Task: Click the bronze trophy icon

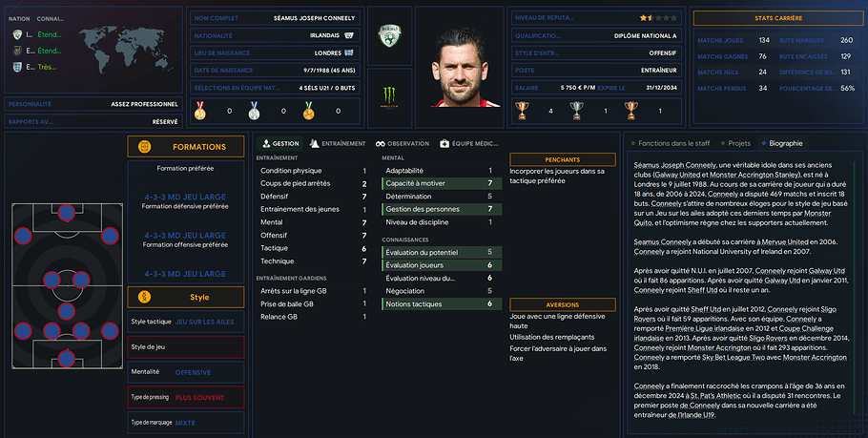Action: pos(630,111)
